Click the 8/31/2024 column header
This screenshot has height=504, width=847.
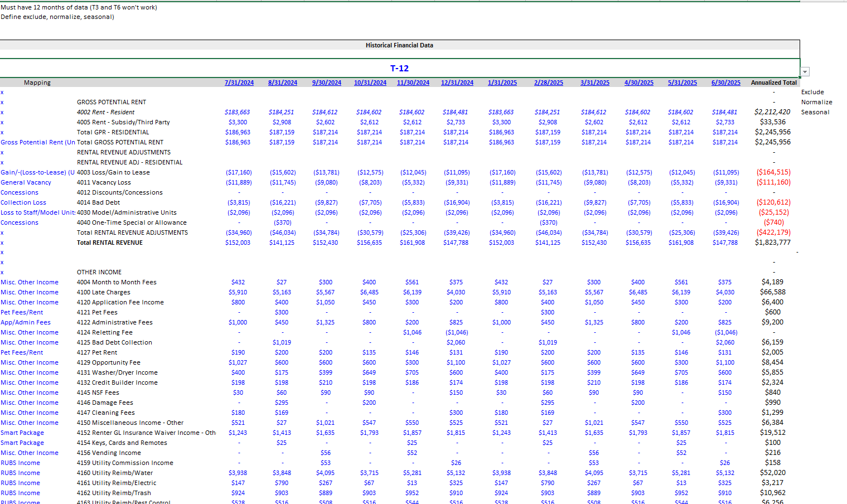pyautogui.click(x=283, y=83)
